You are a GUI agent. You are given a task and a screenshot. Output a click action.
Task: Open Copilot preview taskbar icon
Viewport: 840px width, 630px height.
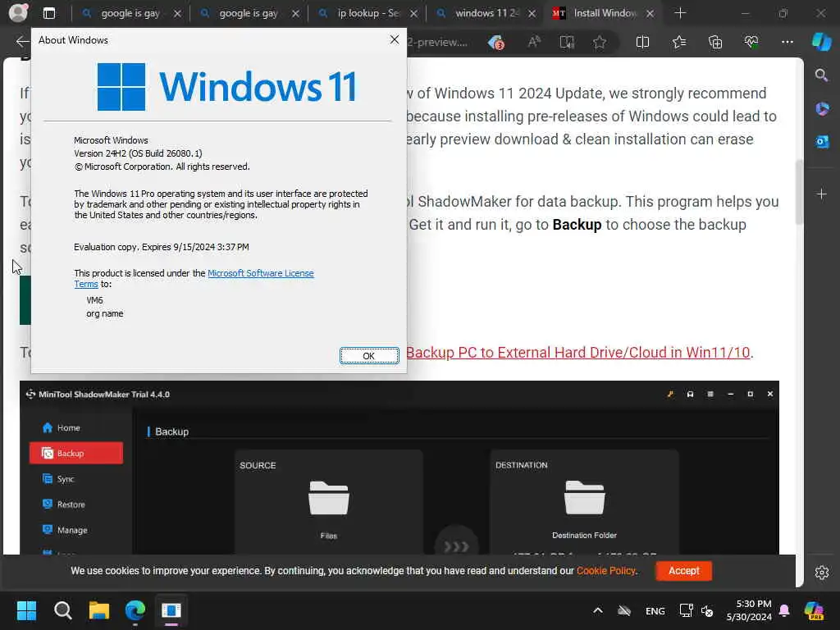(815, 610)
